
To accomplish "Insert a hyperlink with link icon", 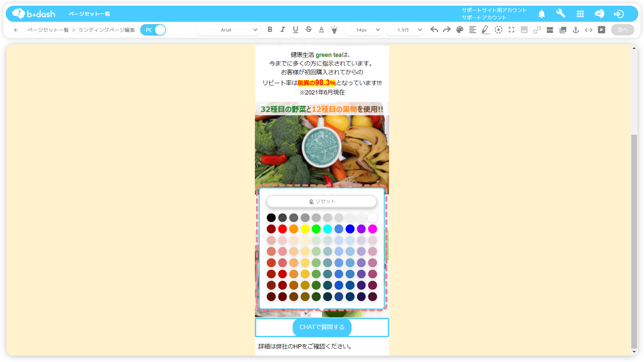I will tap(537, 30).
